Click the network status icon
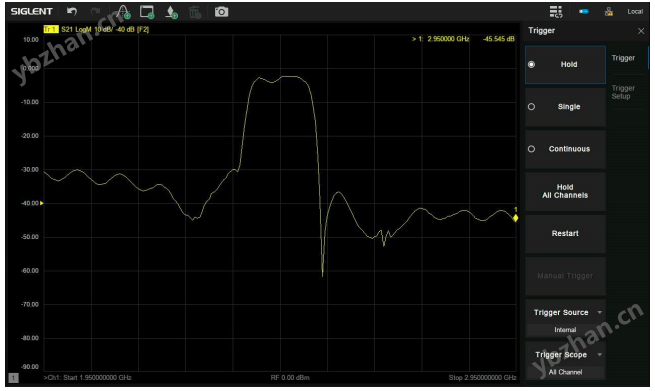 [609, 12]
